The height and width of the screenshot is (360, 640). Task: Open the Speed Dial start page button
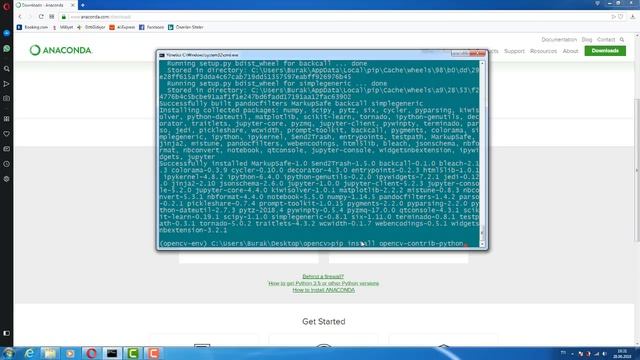coord(52,17)
